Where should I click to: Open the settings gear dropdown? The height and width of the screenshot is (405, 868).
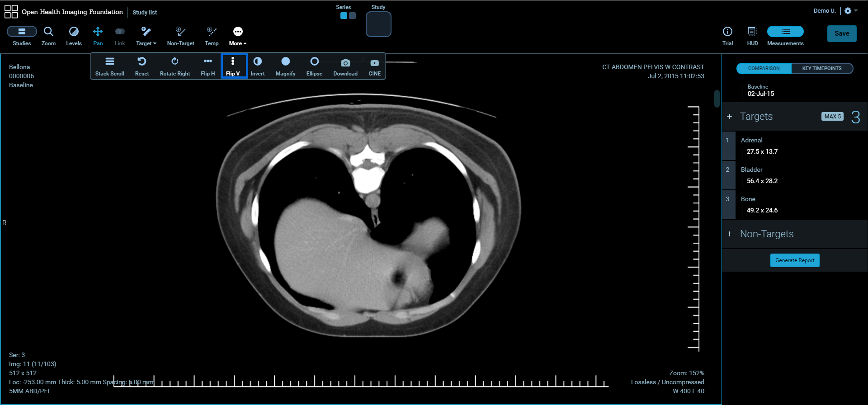point(850,11)
